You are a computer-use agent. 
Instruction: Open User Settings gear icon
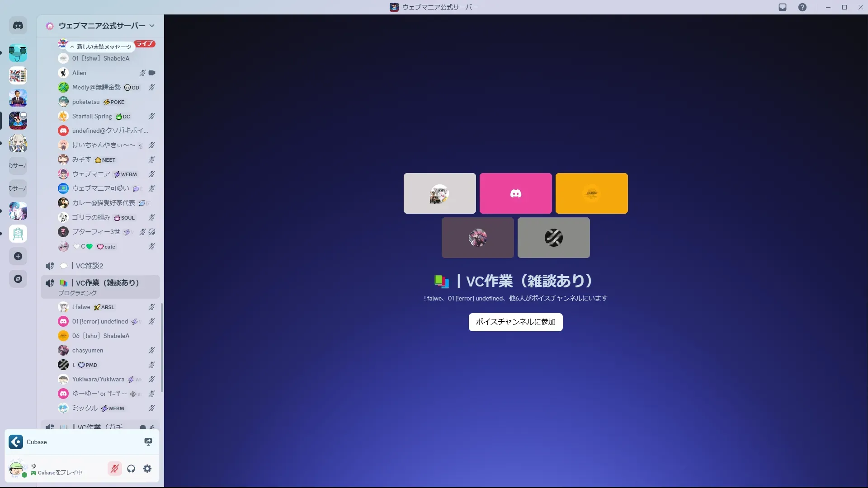pyautogui.click(x=147, y=469)
